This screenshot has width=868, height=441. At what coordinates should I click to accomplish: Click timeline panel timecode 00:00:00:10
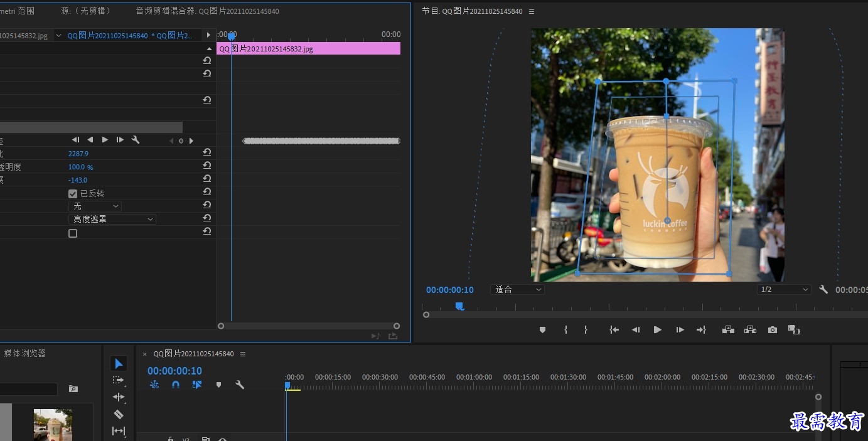click(174, 371)
